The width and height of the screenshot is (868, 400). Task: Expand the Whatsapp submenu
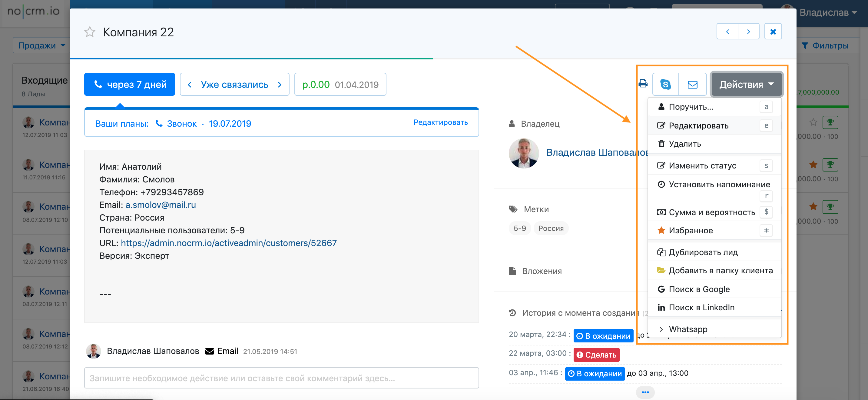tap(688, 329)
